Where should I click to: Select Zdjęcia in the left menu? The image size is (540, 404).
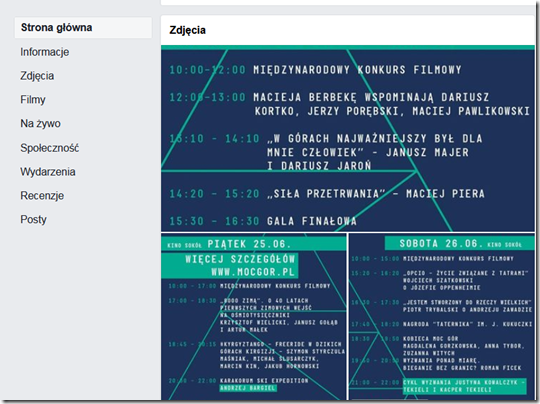click(37, 76)
